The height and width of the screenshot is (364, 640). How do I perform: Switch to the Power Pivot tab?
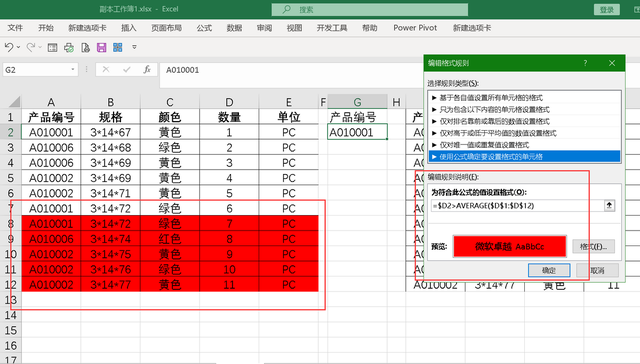(x=415, y=28)
